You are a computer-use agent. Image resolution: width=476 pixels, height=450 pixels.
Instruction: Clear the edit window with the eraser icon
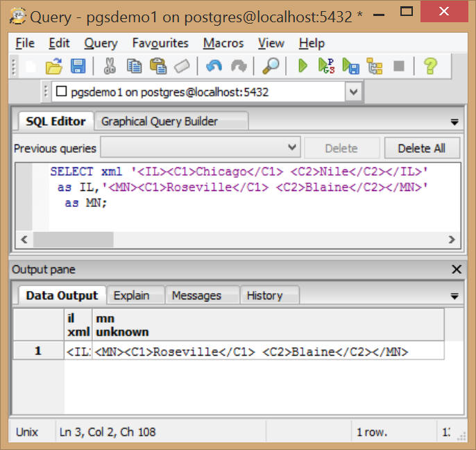pyautogui.click(x=182, y=66)
